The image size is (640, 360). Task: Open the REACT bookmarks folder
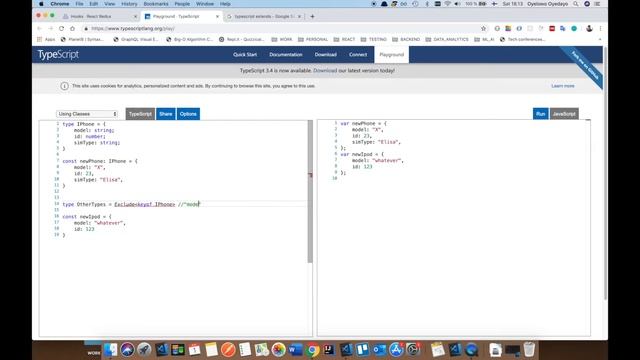[x=344, y=40]
